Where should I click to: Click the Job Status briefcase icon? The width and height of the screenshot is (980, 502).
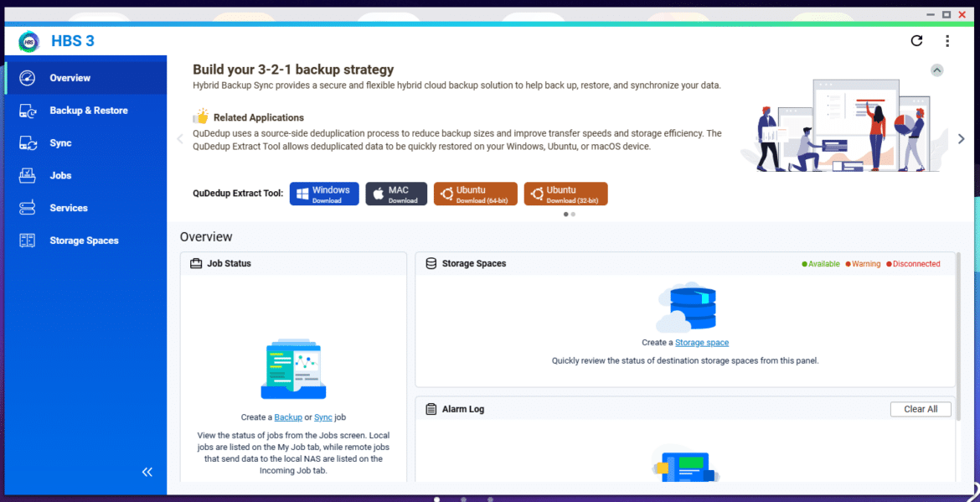click(196, 264)
